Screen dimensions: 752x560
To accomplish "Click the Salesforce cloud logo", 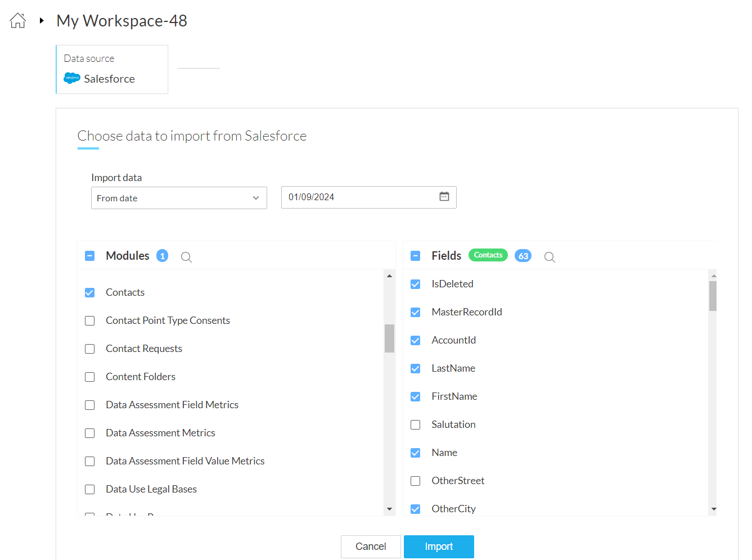I will coord(72,78).
